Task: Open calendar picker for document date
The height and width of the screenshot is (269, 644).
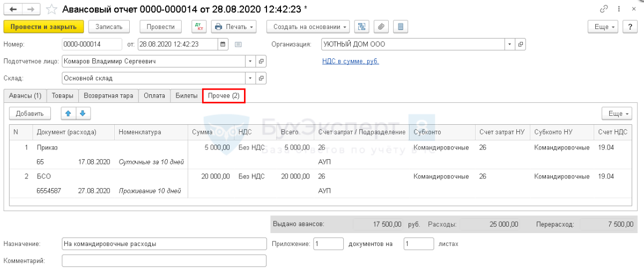Action: [x=224, y=44]
